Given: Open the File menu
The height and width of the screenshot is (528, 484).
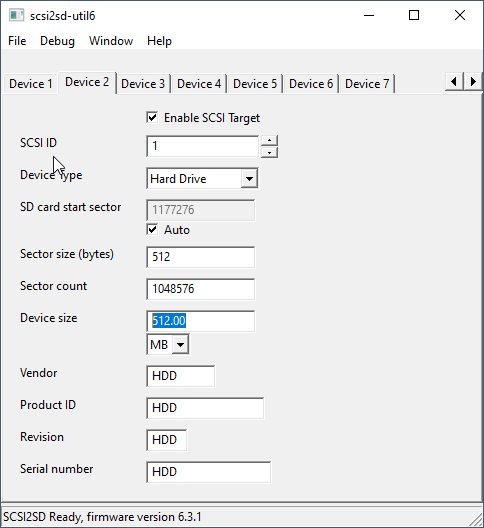Looking at the screenshot, I should click(x=17, y=41).
